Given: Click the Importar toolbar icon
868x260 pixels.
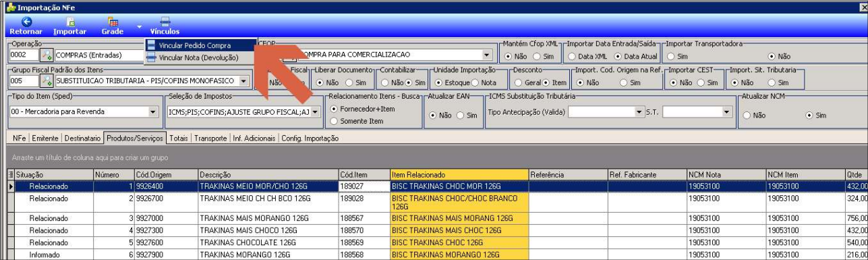Looking at the screenshot, I should pyautogui.click(x=69, y=21).
